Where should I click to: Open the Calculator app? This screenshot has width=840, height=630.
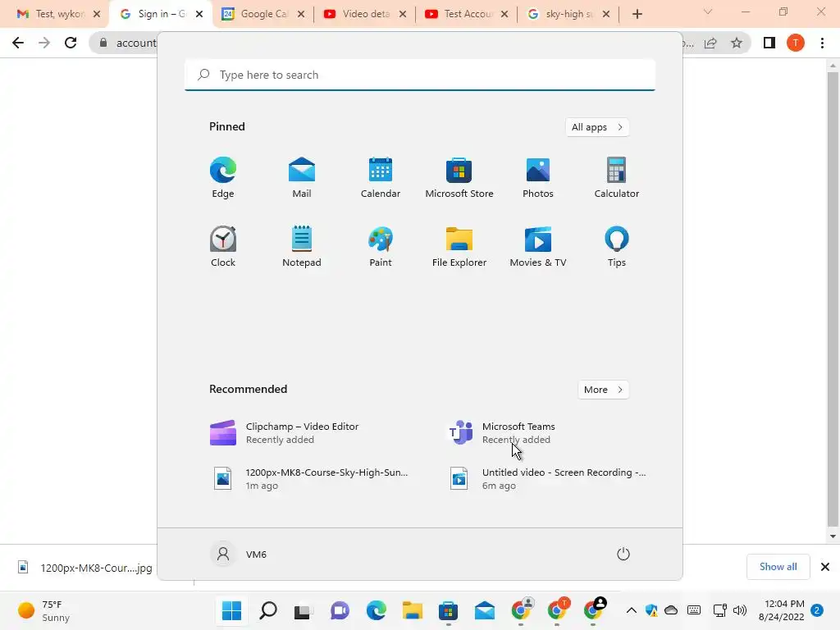click(617, 177)
